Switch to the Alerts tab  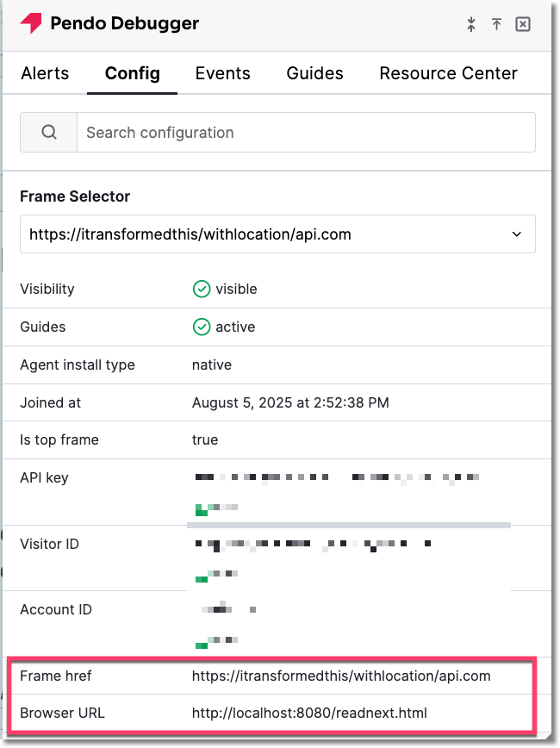point(45,73)
